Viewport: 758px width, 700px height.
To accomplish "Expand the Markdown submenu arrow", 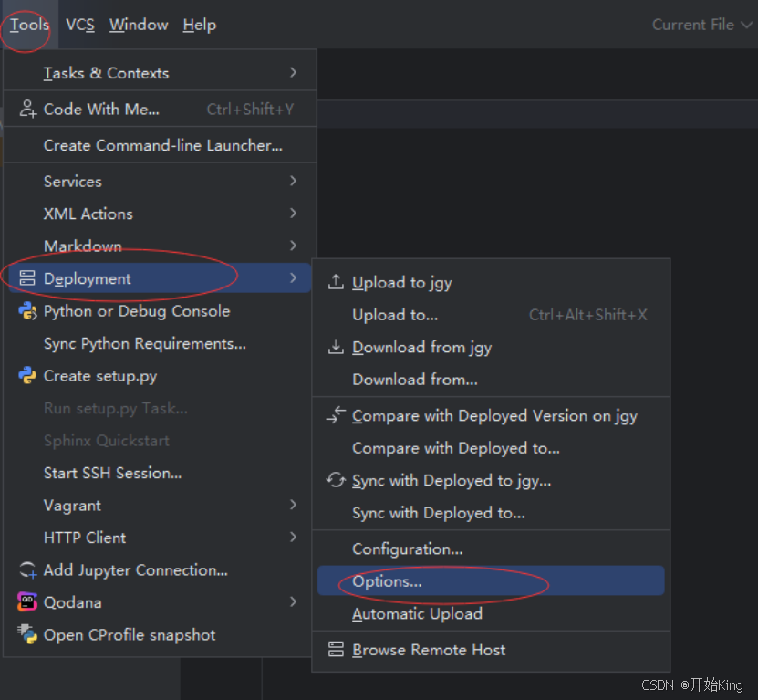I will click(x=293, y=246).
